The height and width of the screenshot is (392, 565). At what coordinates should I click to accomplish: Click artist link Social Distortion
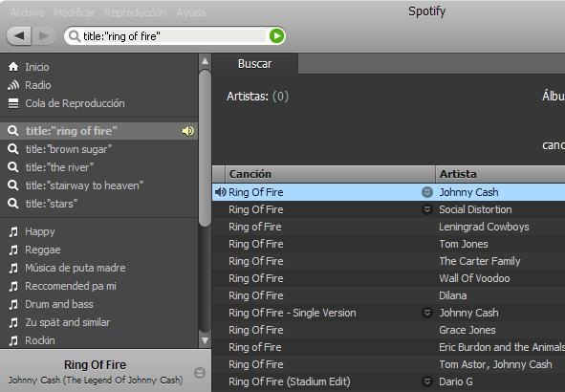coord(475,209)
